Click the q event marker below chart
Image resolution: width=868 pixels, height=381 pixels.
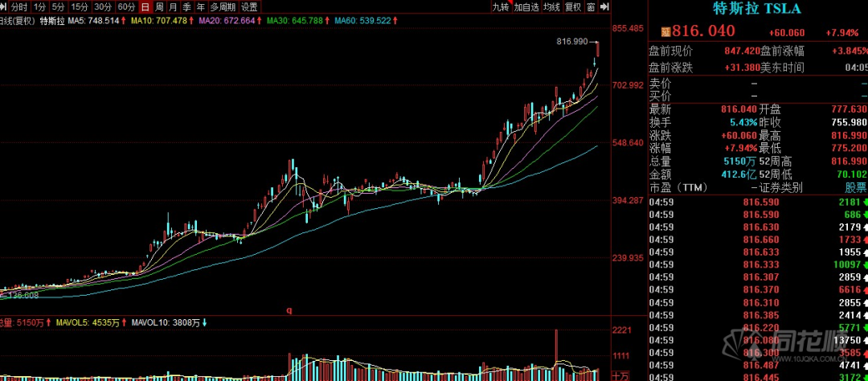point(289,311)
